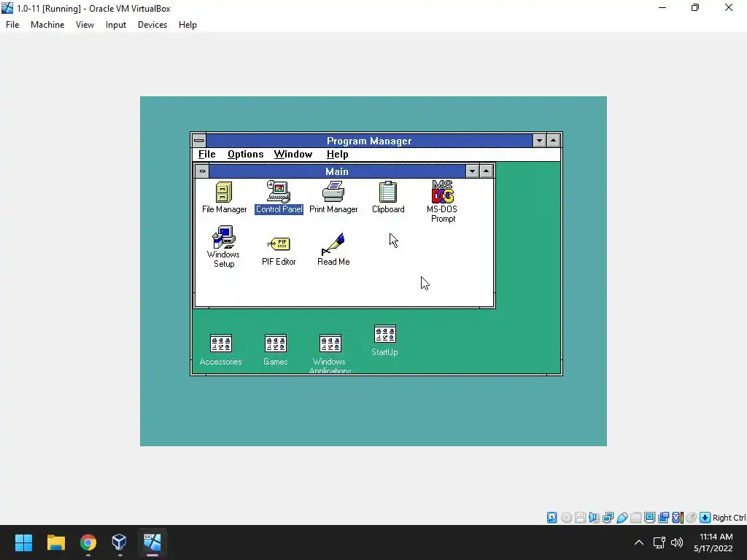Click the VirtualBox audio status icon
747x560 pixels.
pos(594,518)
